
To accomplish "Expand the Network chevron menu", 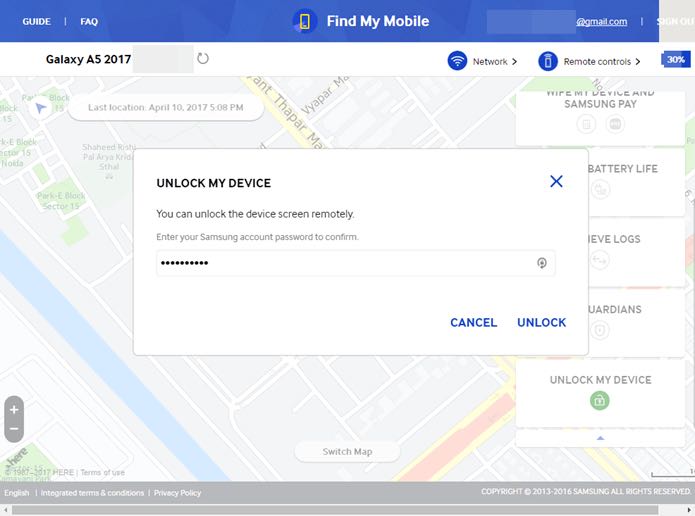I will tap(515, 62).
